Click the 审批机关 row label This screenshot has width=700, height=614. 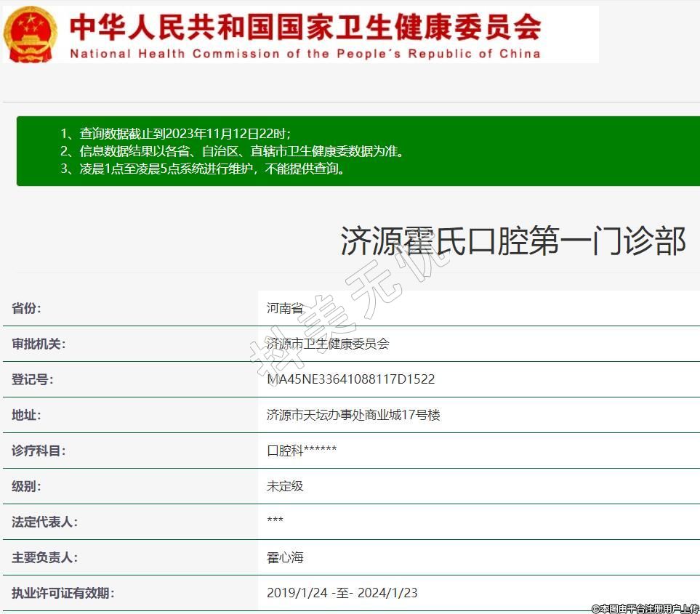click(x=39, y=344)
